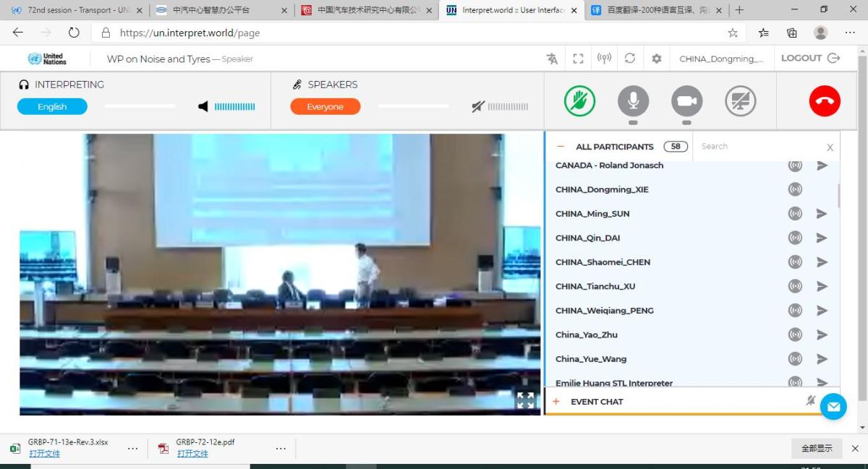
Task: Open the blue mail message bubble
Action: point(833,407)
